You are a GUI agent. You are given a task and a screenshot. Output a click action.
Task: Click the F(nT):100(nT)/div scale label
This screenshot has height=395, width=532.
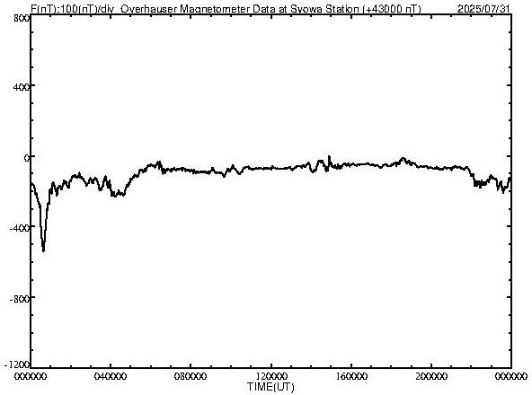pyautogui.click(x=72, y=9)
